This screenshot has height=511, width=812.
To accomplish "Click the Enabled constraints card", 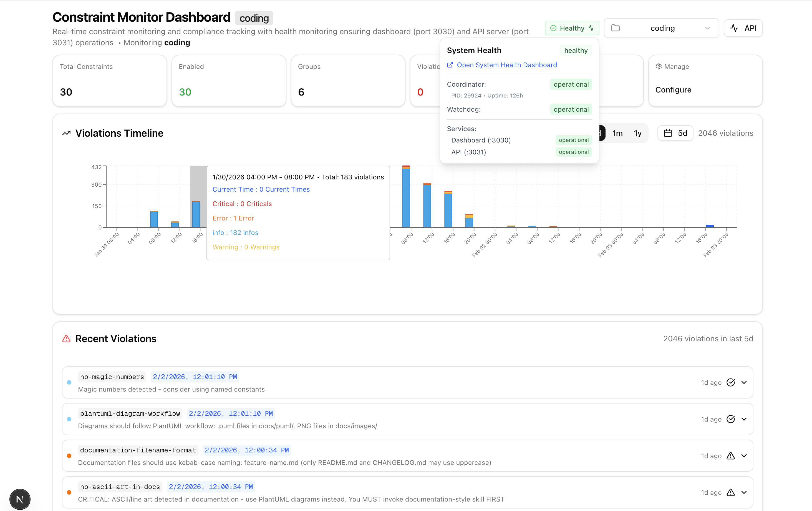I will tap(229, 81).
